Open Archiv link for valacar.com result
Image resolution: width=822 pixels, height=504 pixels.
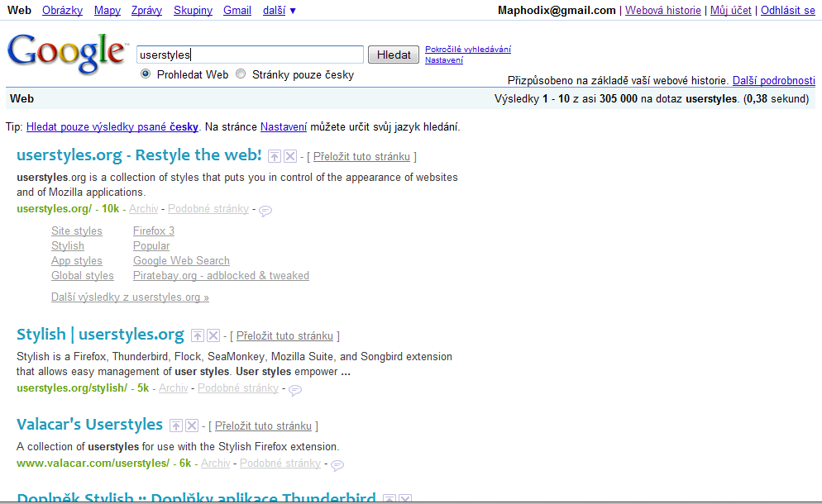click(x=216, y=464)
